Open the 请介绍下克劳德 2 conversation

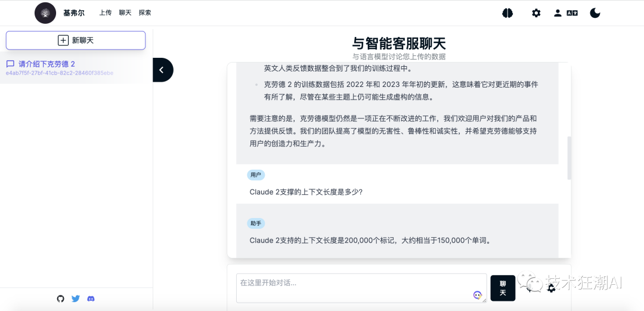click(x=47, y=64)
